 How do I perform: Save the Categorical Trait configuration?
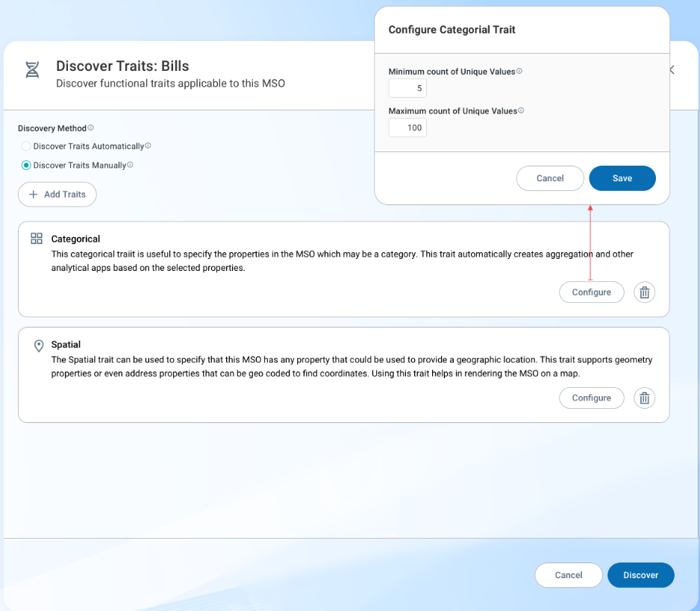pos(622,178)
